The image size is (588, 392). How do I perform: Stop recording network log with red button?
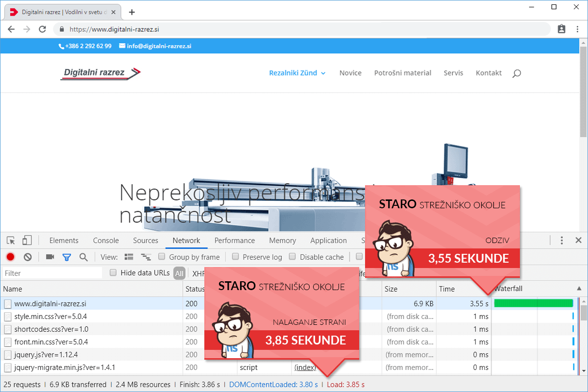tap(10, 257)
